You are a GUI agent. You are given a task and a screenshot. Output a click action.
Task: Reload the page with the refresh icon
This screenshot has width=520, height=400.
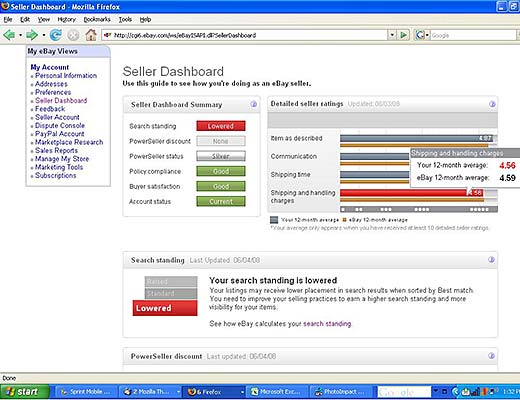[x=56, y=35]
